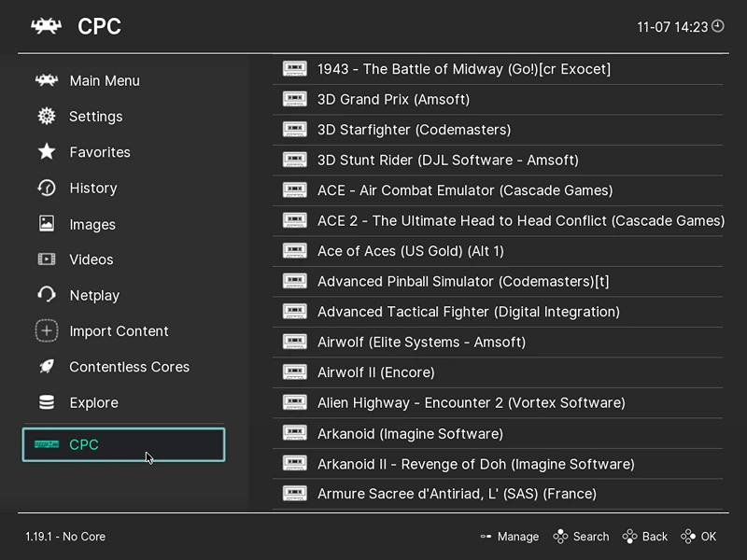The image size is (747, 560).
Task: Click the Contentless Cores rocket icon
Action: (x=46, y=367)
